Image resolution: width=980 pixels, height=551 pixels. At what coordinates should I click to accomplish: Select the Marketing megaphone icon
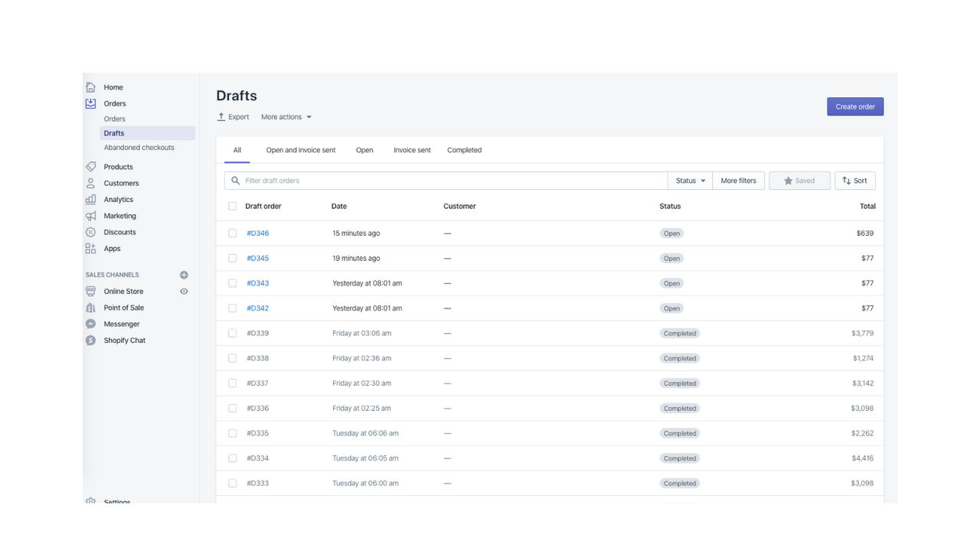(92, 215)
